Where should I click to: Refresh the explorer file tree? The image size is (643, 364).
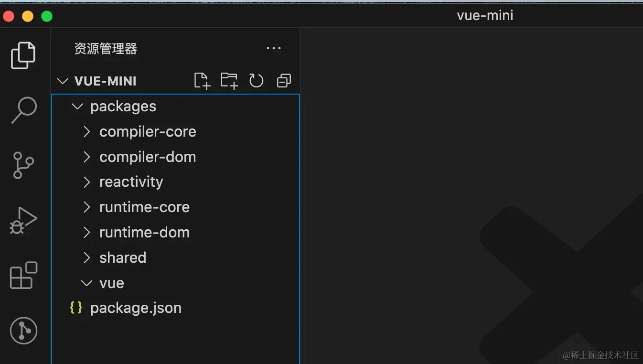257,81
